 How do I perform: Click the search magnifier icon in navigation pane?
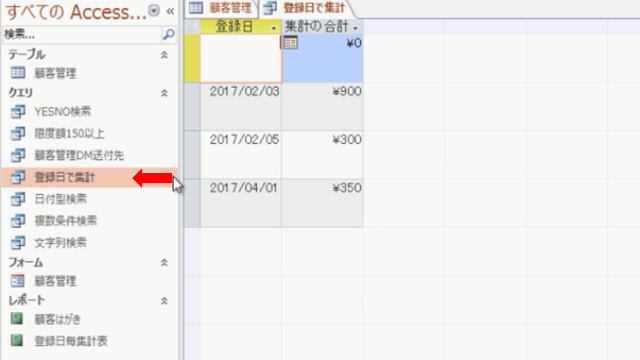click(x=169, y=34)
